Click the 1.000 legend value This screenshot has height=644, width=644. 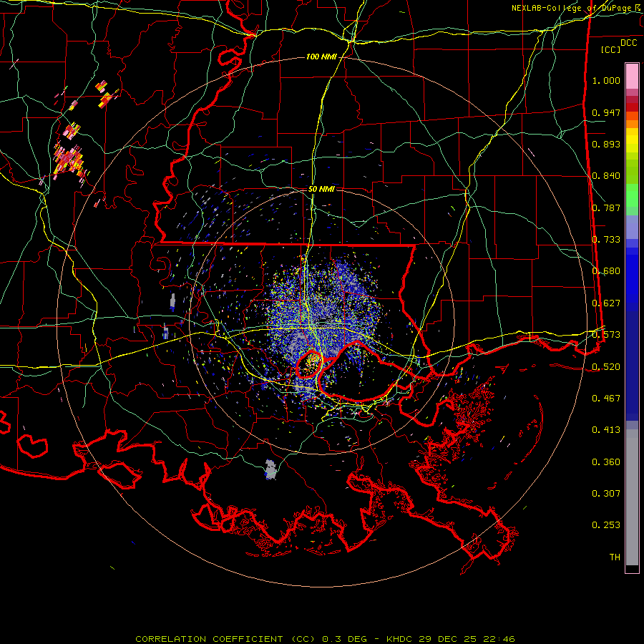coord(606,80)
